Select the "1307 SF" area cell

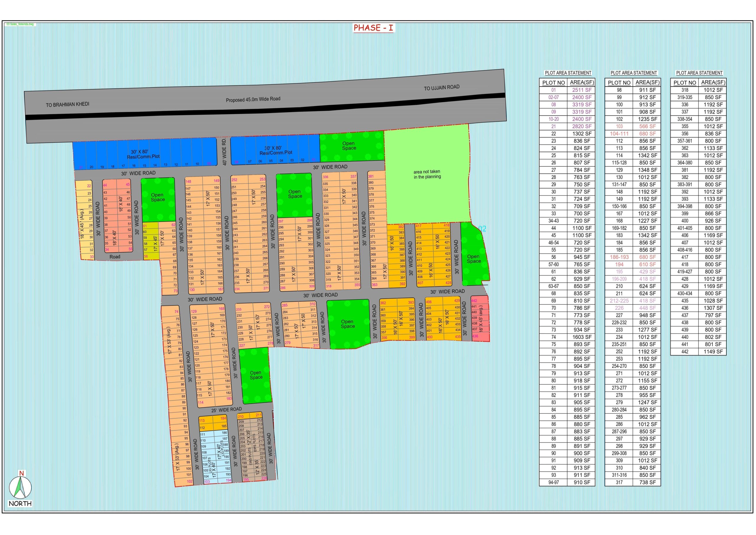(713, 308)
